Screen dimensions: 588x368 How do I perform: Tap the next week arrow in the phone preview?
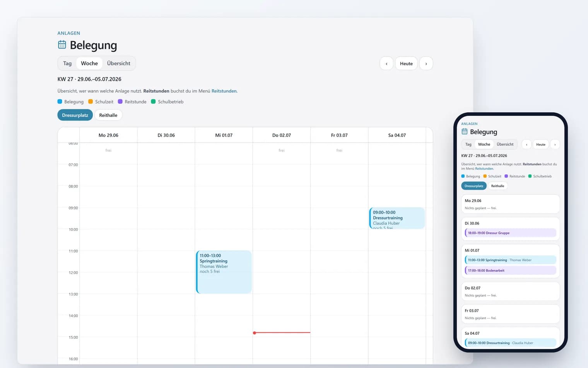(555, 144)
